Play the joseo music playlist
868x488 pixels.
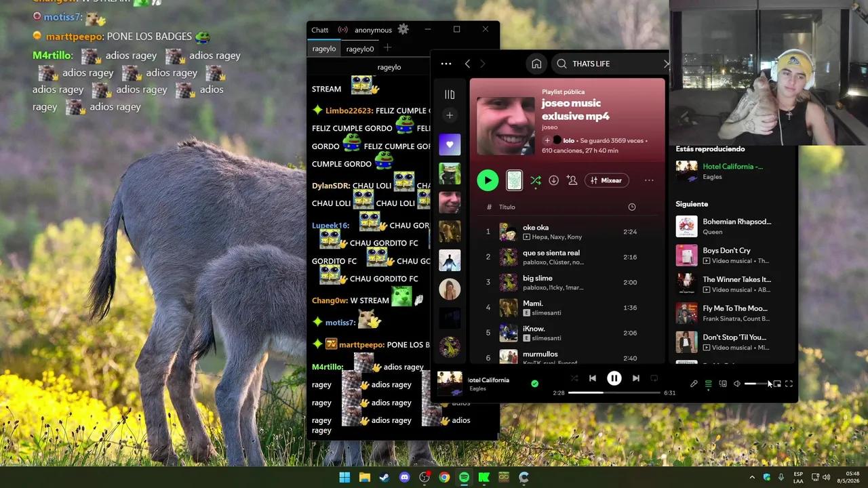coord(488,180)
